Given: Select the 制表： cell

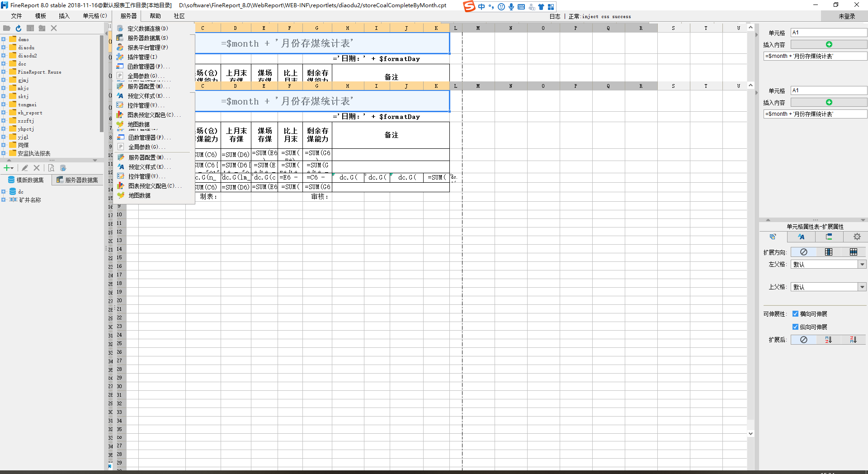Looking at the screenshot, I should point(208,196).
